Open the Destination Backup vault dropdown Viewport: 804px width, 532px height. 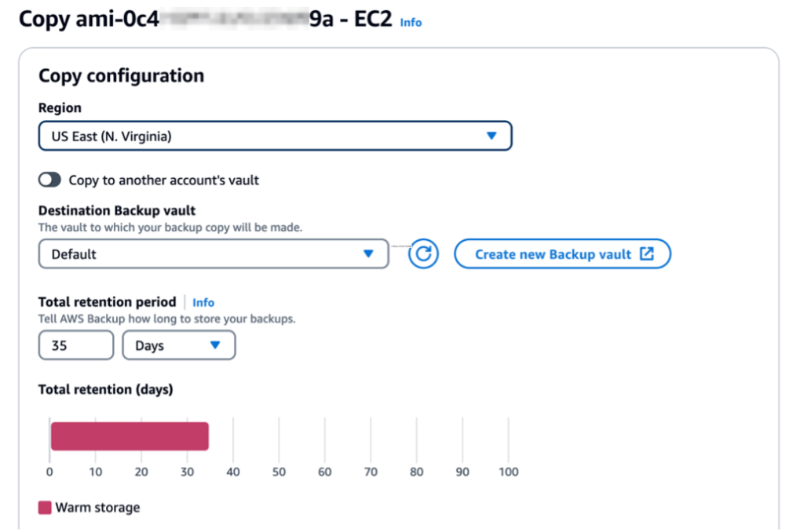tap(213, 253)
